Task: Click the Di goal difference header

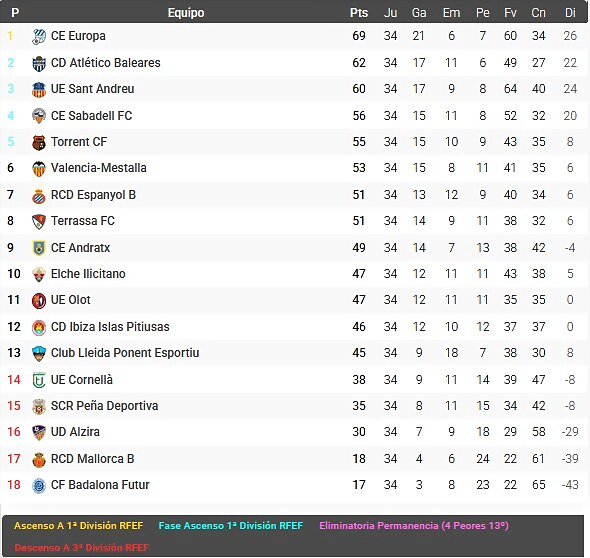Action: point(570,13)
